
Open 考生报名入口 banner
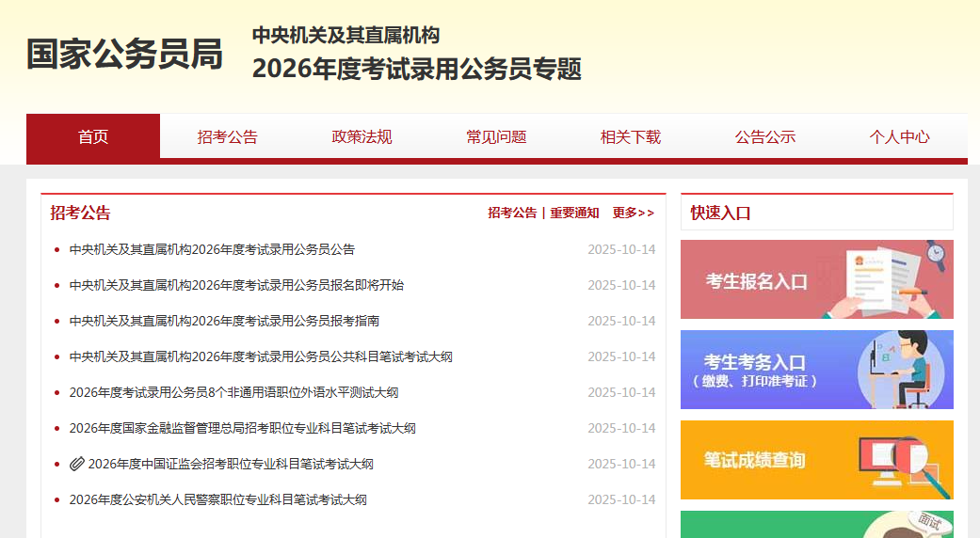816,279
